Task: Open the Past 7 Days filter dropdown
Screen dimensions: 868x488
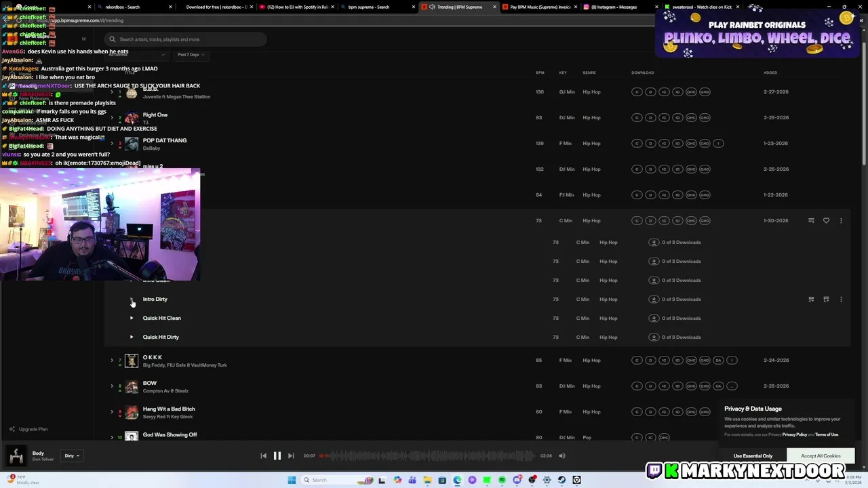Action: [191, 54]
